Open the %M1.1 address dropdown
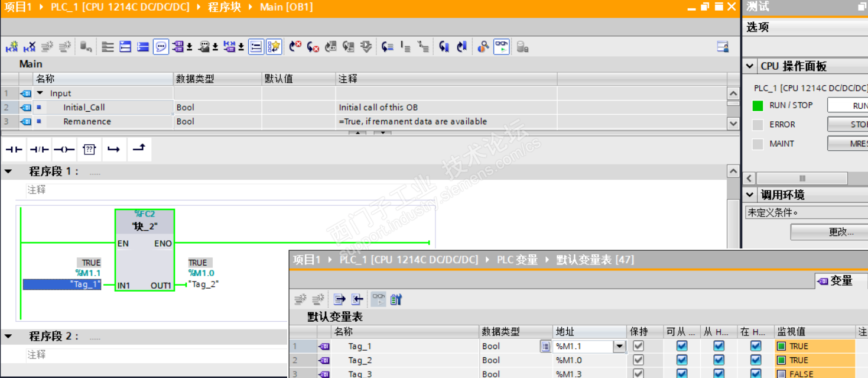Screen dimensions: 868x378 tap(619, 347)
